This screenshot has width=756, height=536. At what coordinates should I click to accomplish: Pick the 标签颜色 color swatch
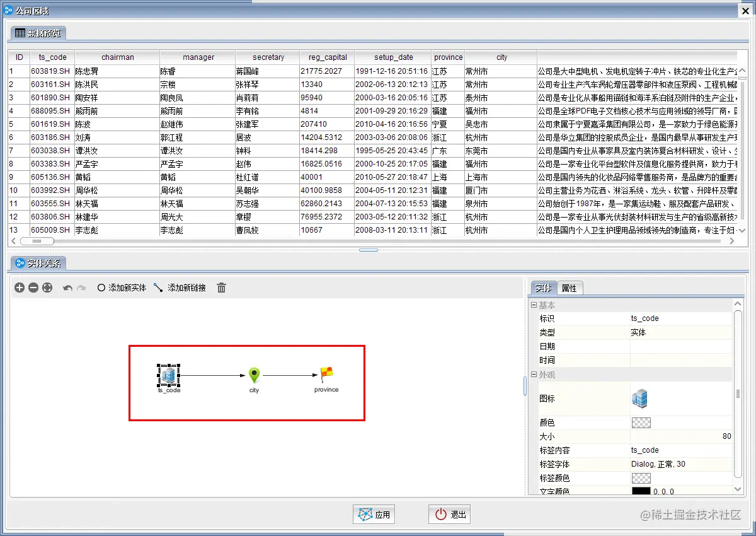click(x=641, y=478)
